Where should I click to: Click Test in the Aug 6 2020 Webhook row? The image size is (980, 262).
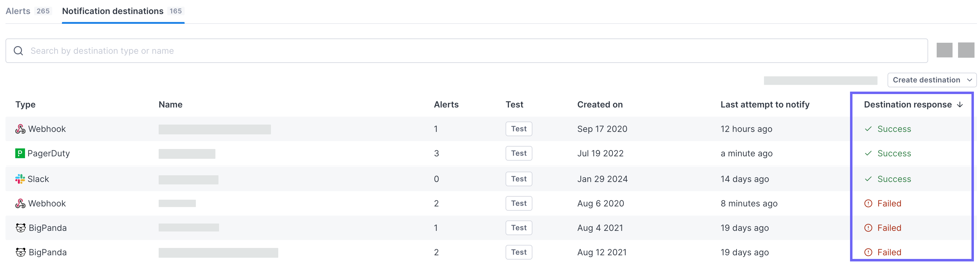[x=519, y=203]
